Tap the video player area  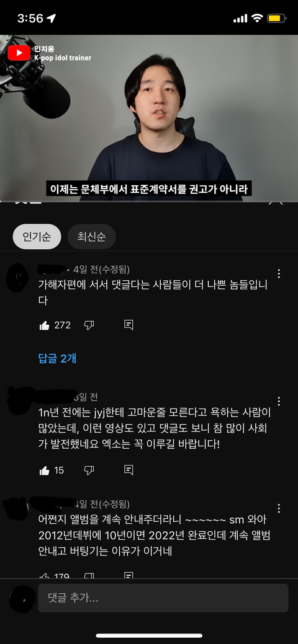click(149, 118)
